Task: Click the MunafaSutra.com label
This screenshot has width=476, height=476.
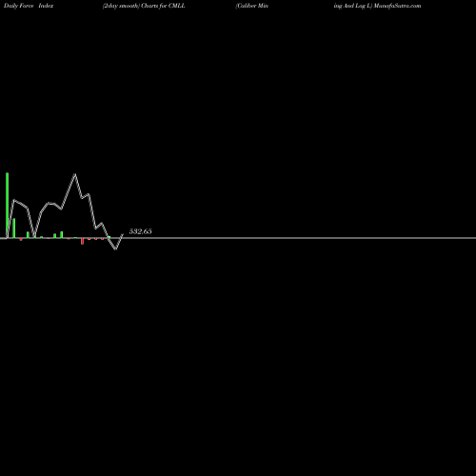Action: click(397, 6)
